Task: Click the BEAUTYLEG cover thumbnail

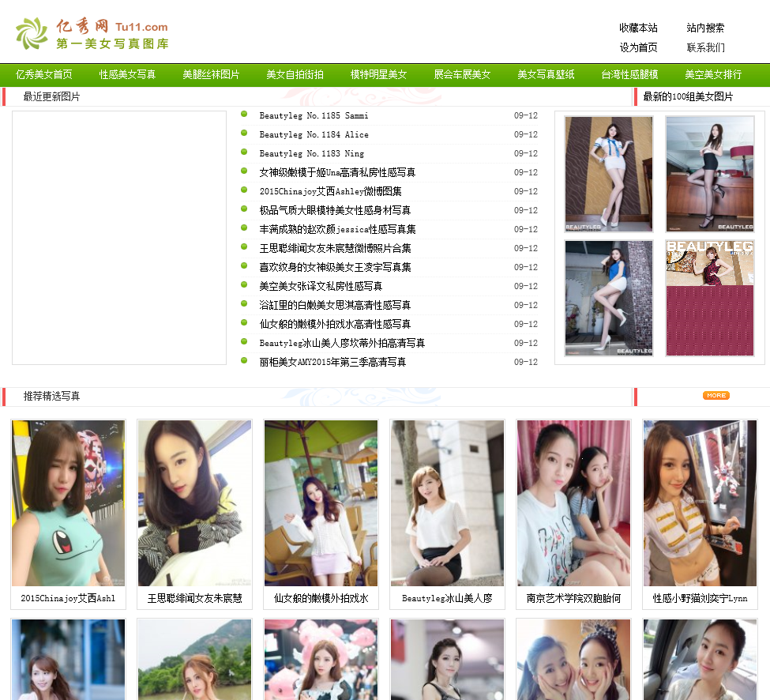Action: click(x=710, y=298)
